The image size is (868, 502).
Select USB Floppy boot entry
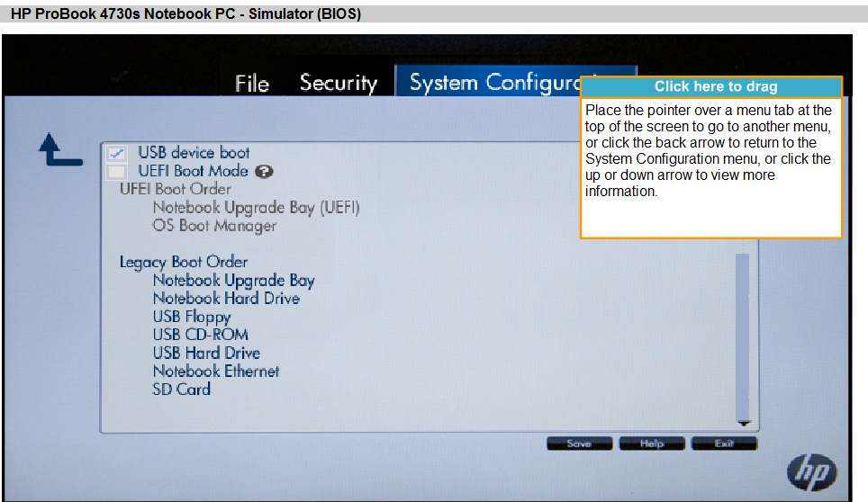[192, 317]
